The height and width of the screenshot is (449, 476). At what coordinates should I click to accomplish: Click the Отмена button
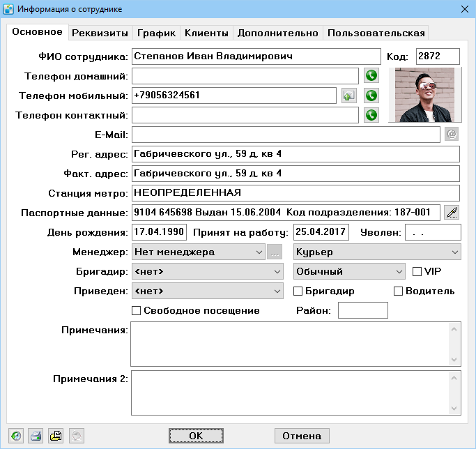click(302, 436)
